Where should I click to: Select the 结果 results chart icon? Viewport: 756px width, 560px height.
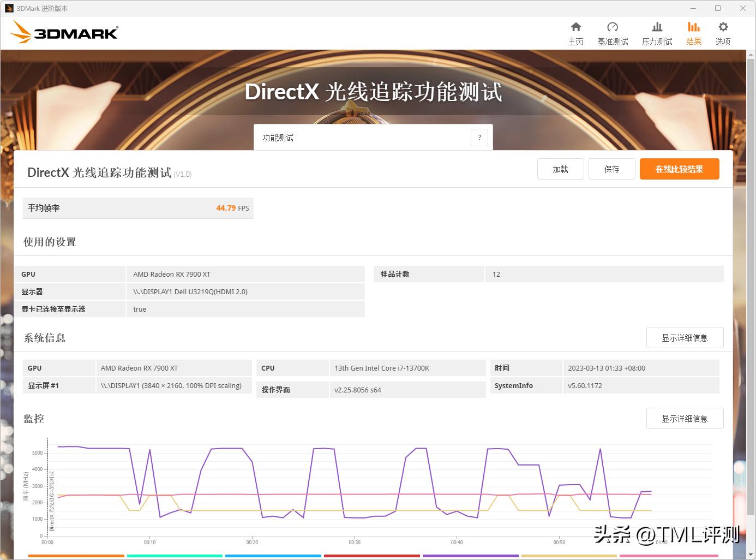pos(693,27)
